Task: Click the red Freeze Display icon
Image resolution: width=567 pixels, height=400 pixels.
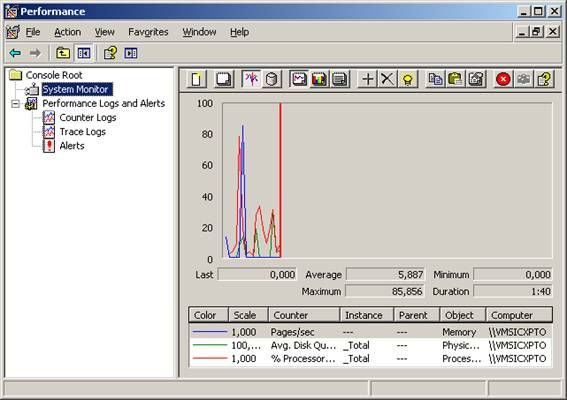Action: 503,79
